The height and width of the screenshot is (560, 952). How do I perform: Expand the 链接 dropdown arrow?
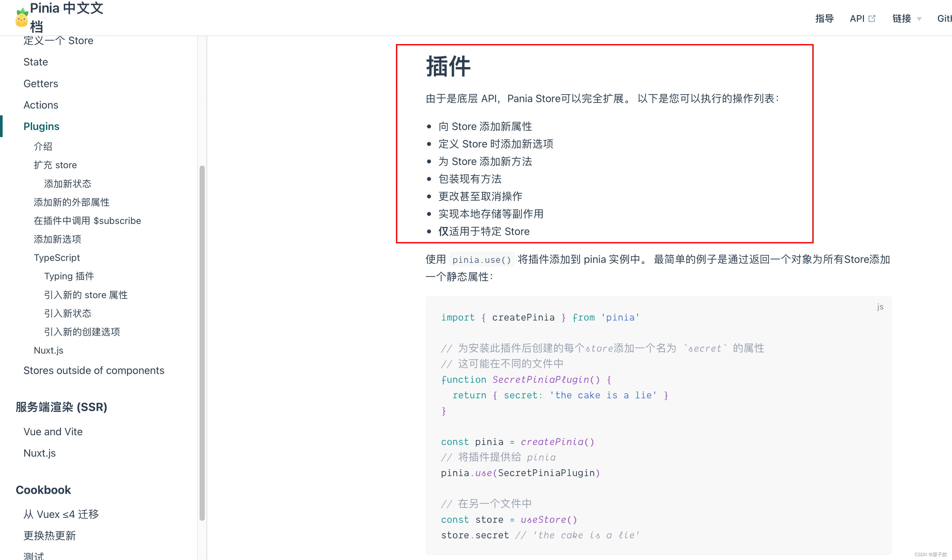click(x=919, y=19)
